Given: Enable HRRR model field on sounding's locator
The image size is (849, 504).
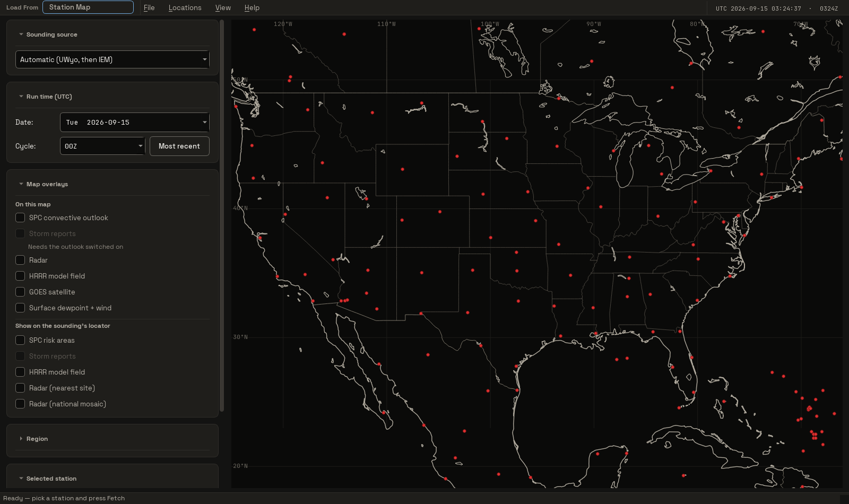Looking at the screenshot, I should (20, 372).
